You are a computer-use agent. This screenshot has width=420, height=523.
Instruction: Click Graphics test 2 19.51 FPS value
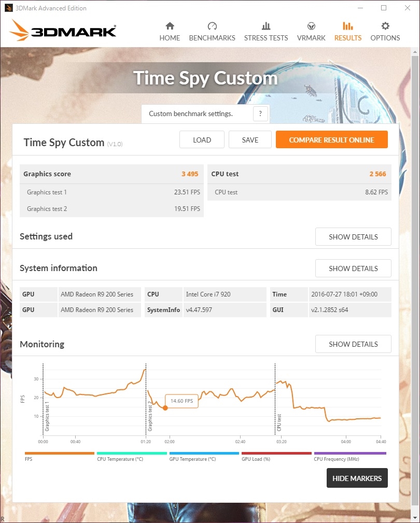coord(187,209)
